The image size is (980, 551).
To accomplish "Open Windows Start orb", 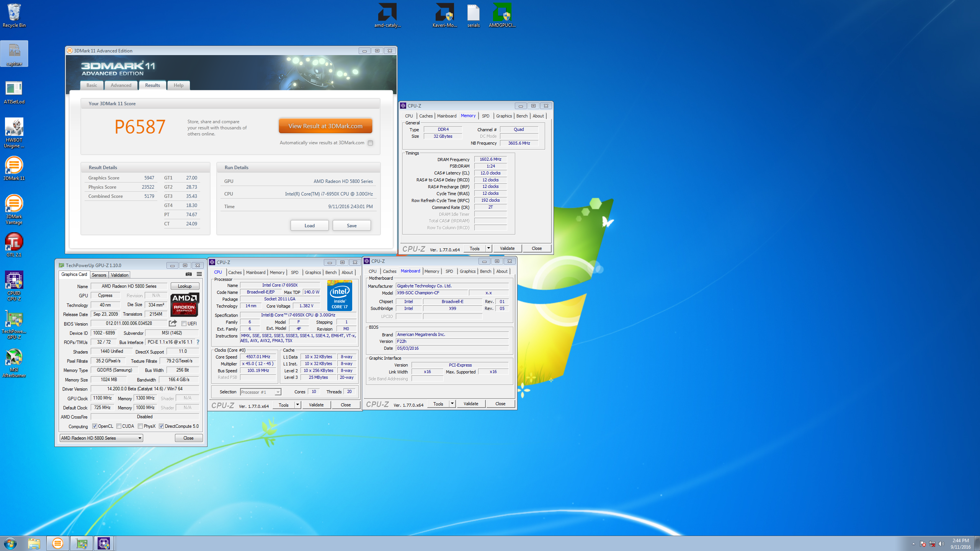I will point(10,543).
